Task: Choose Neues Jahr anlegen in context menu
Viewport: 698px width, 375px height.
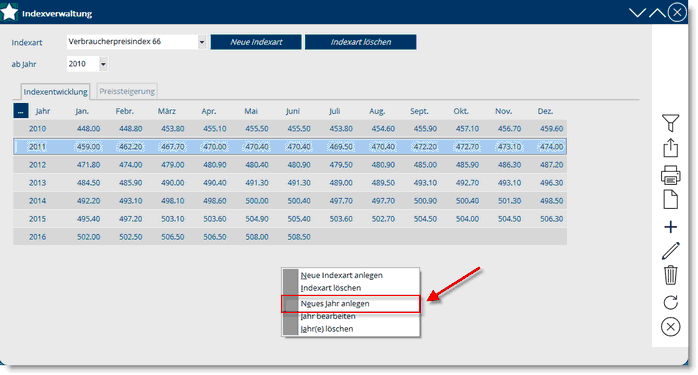Action: tap(335, 303)
